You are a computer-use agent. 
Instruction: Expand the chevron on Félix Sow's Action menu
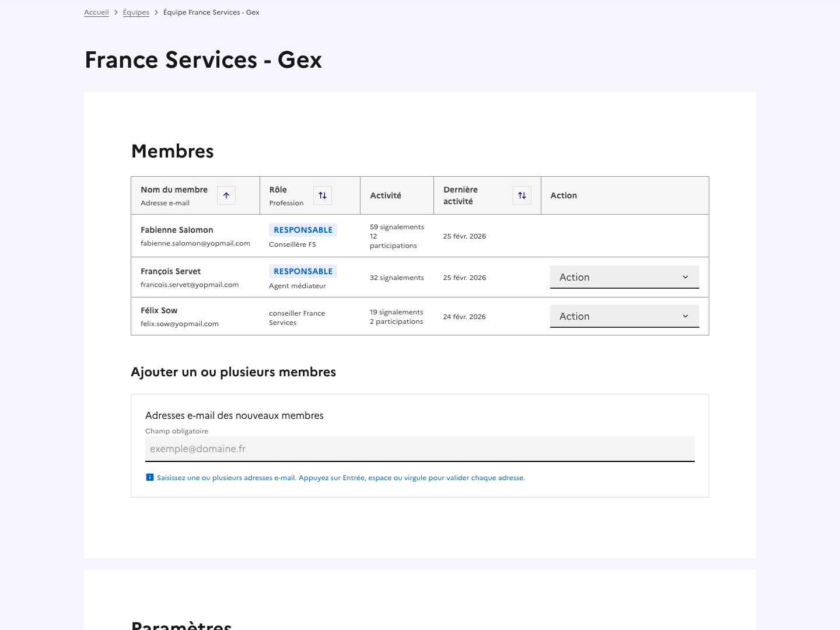pos(685,316)
